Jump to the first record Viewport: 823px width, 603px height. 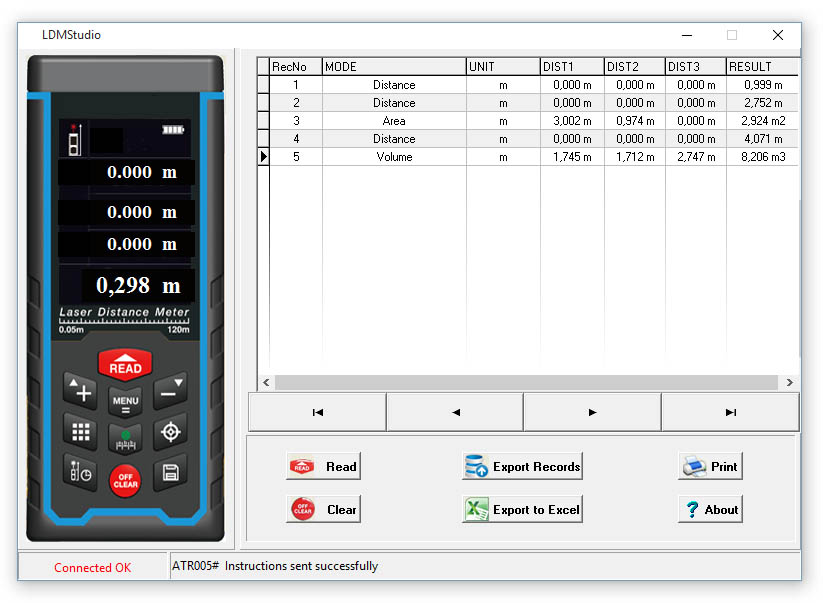(x=317, y=412)
